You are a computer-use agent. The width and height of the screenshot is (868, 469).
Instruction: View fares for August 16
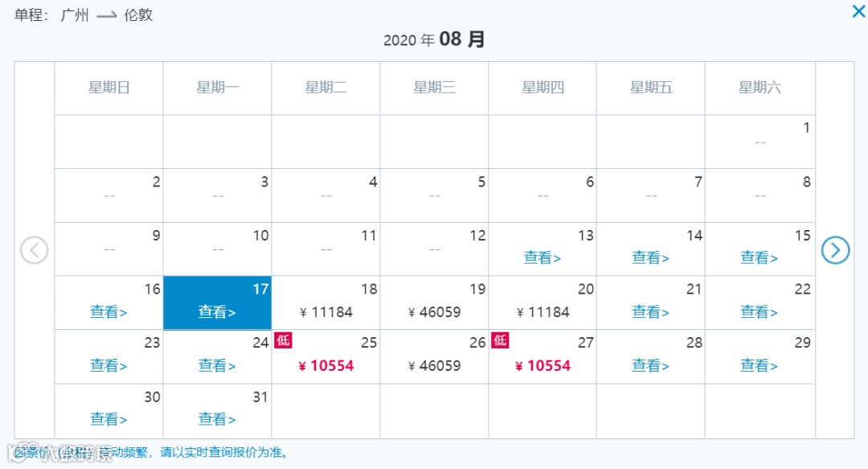(108, 312)
